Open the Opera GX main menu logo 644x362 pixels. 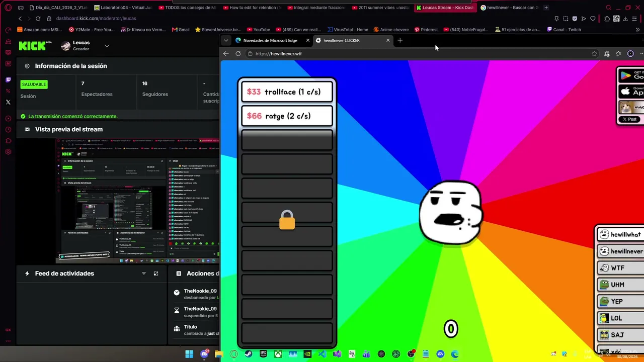8,8
